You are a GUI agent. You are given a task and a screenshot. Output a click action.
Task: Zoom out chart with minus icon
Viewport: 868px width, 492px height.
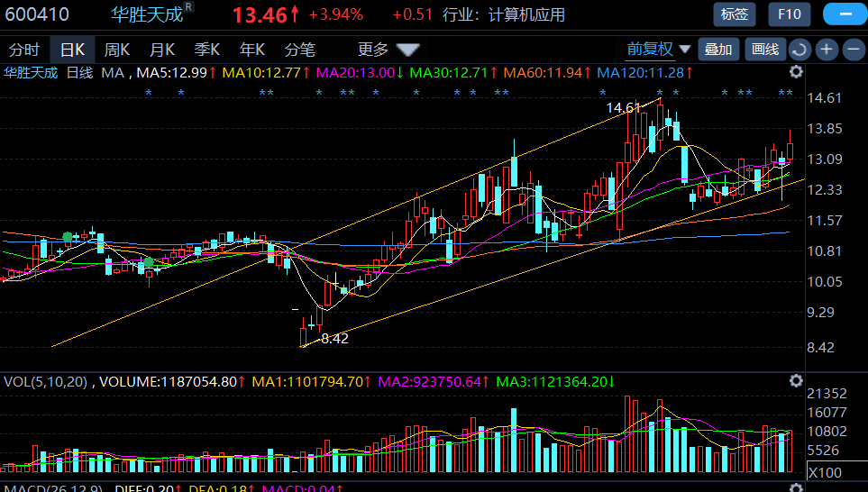(854, 50)
